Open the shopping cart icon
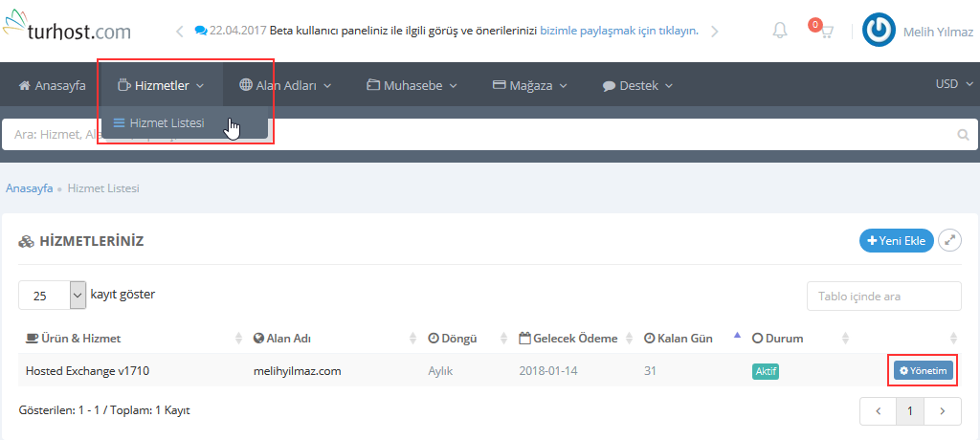Image resolution: width=980 pixels, height=440 pixels. [x=822, y=32]
